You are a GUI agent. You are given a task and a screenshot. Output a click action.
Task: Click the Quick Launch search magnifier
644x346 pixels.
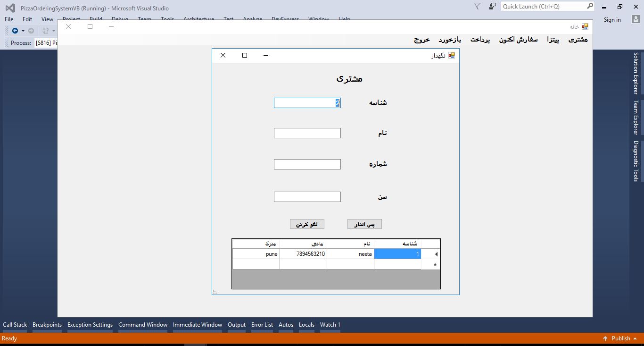coord(590,6)
